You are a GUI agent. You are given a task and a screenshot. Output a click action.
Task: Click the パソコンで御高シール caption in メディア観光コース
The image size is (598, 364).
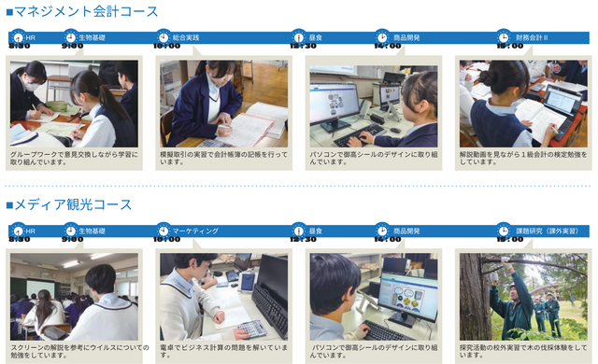pyautogui.click(x=374, y=351)
